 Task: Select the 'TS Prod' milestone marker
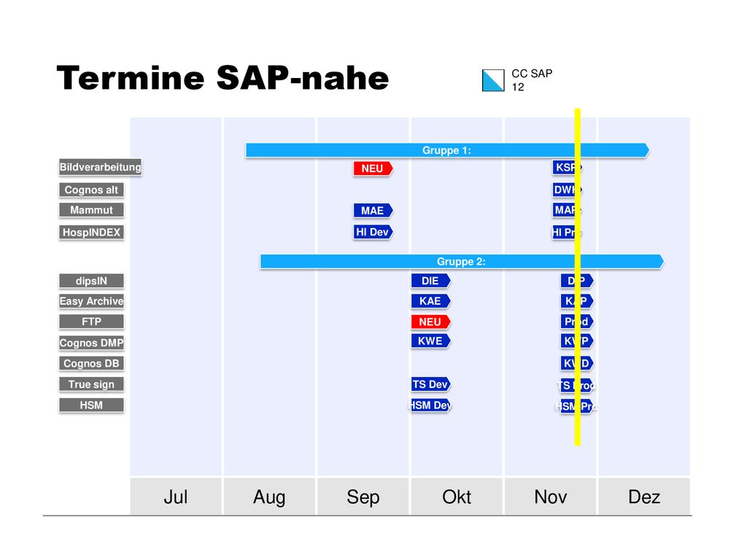point(577,385)
